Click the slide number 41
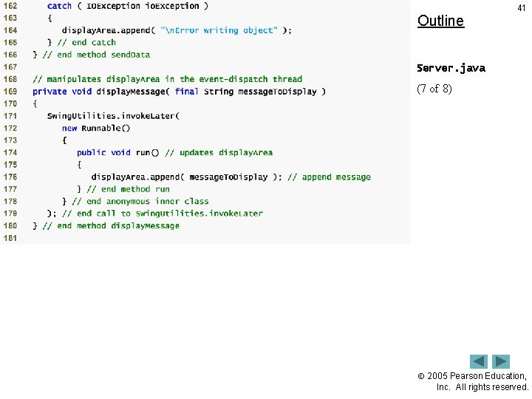This screenshot has width=532, height=399. pyautogui.click(x=521, y=8)
